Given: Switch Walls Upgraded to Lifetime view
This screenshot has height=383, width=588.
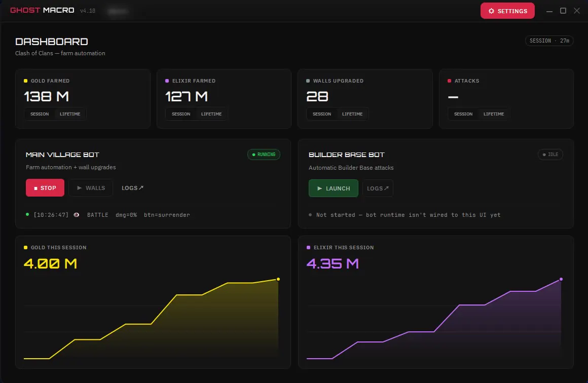Looking at the screenshot, I should click(352, 114).
